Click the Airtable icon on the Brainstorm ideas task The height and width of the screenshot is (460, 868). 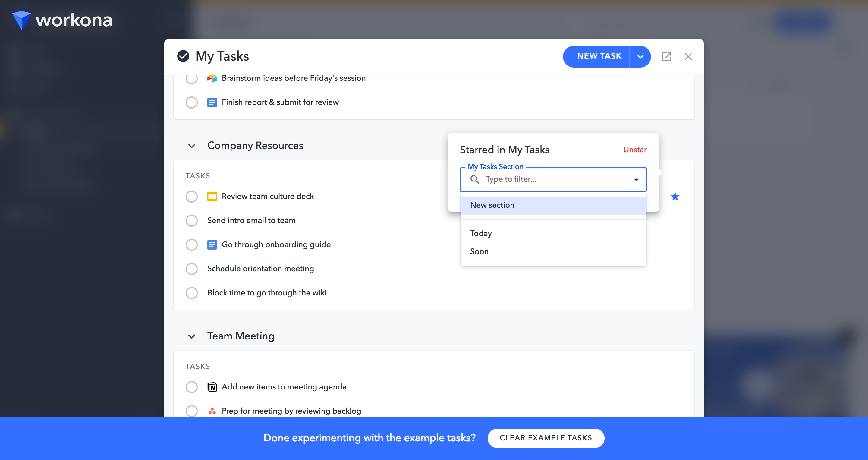[212, 78]
